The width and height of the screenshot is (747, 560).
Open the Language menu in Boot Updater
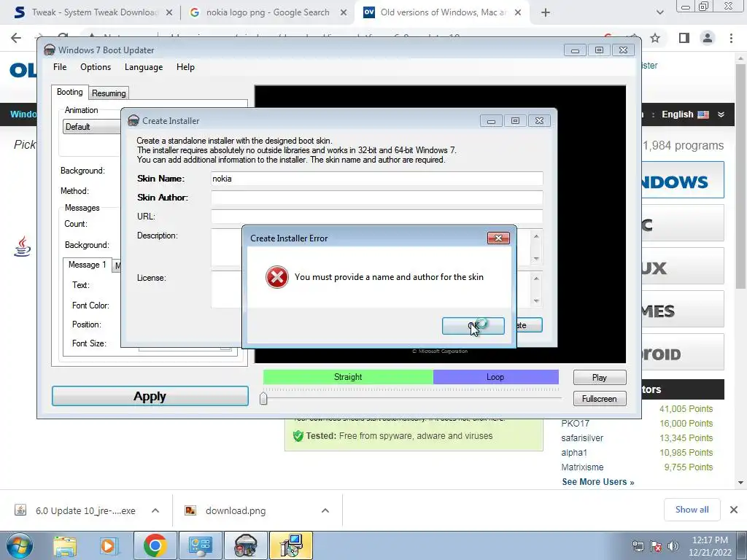tap(144, 67)
